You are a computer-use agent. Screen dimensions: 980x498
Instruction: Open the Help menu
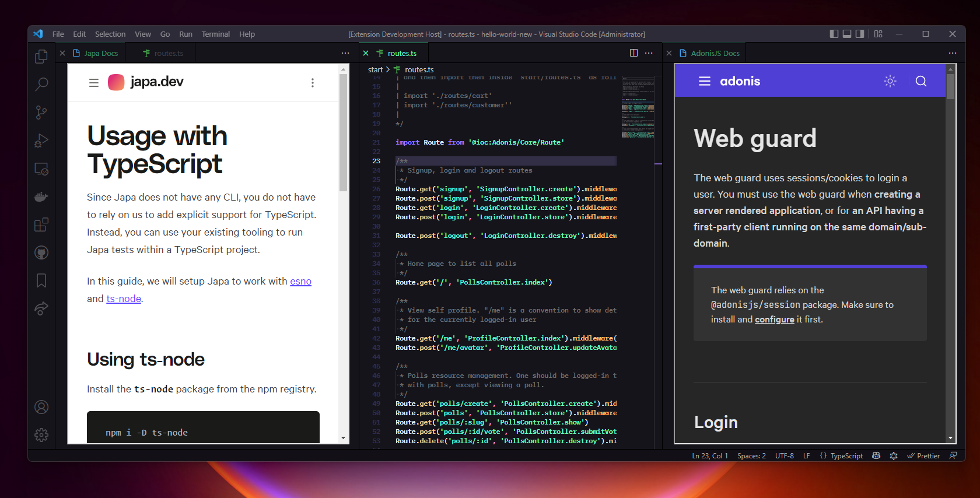[247, 34]
